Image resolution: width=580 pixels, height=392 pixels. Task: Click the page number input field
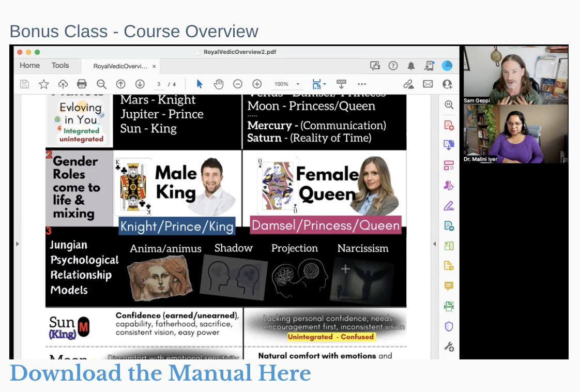point(159,84)
